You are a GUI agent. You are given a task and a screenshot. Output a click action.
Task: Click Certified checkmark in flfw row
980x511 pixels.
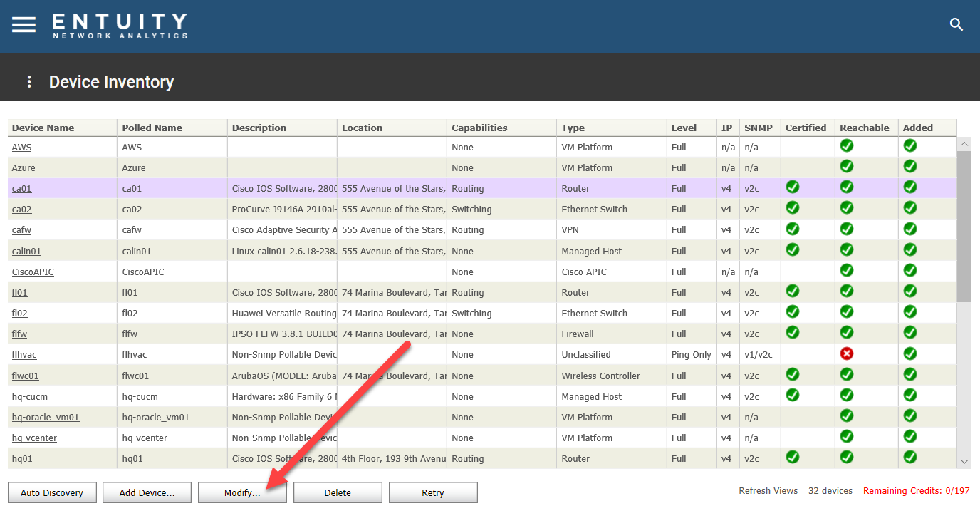(x=792, y=333)
